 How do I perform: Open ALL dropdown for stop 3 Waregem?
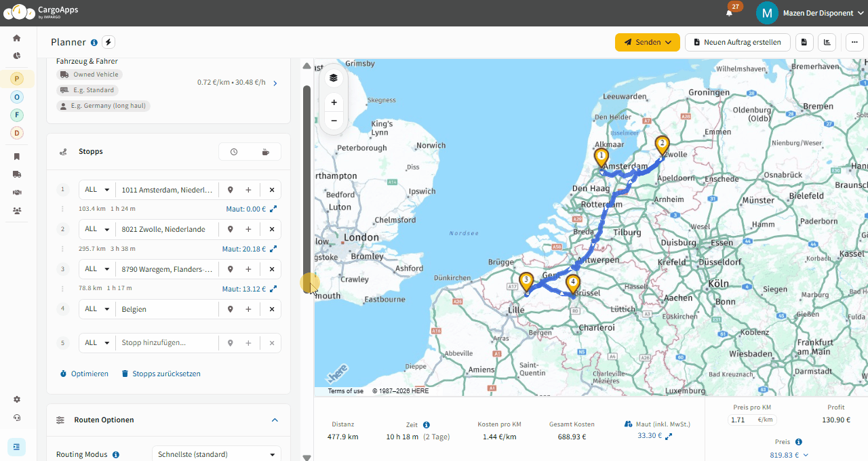98,269
